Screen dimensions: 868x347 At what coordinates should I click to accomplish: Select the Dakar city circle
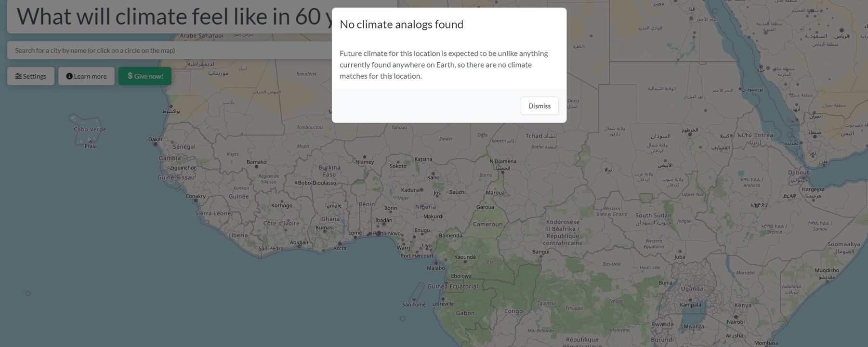(x=156, y=144)
